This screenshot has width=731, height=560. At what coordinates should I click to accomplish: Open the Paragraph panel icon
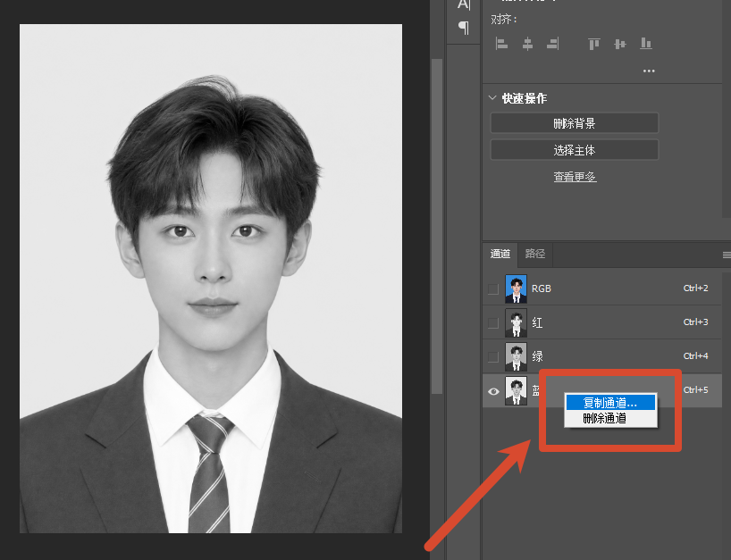click(464, 27)
